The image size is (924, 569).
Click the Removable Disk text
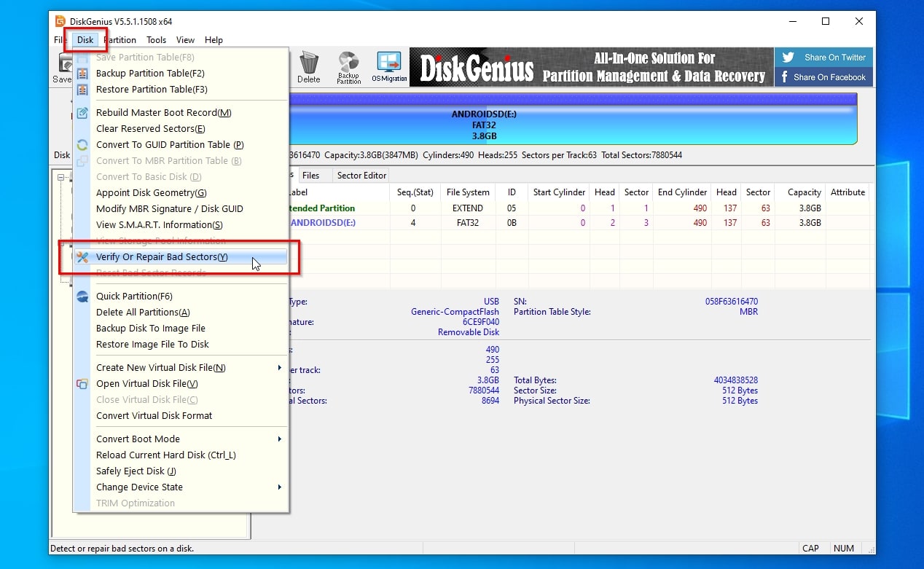click(x=469, y=332)
